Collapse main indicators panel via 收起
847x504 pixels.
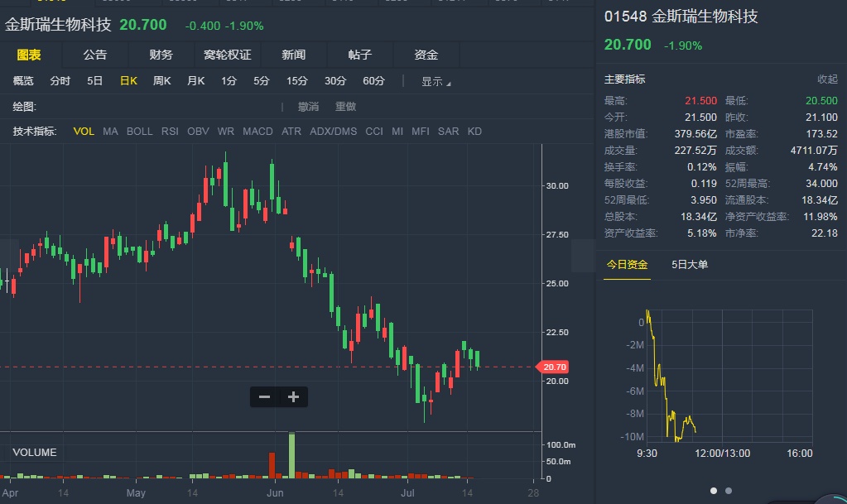827,79
